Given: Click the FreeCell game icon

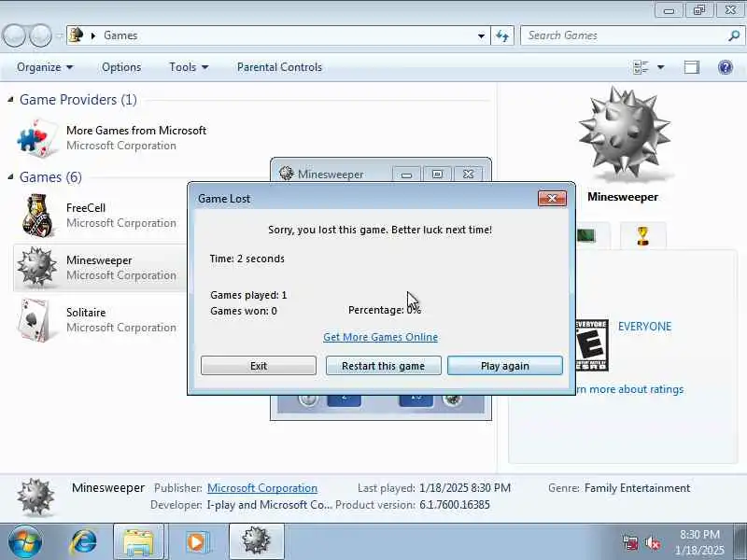Looking at the screenshot, I should tap(37, 216).
